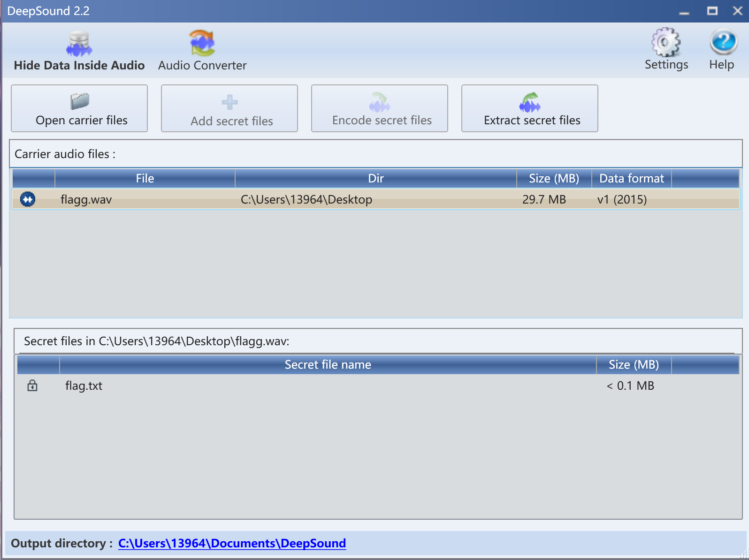Click the audio icon beside flagg.wav

click(x=28, y=199)
